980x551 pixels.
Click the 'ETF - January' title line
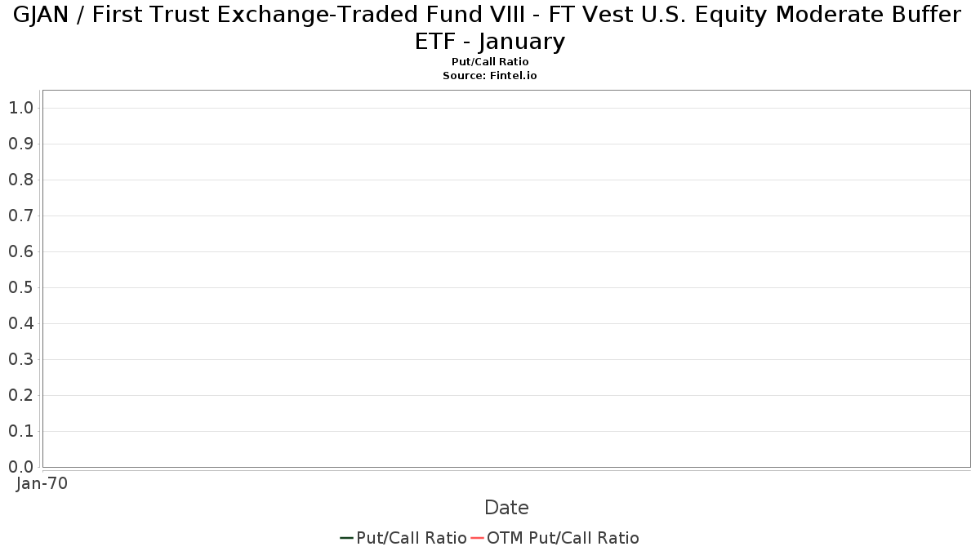(490, 42)
